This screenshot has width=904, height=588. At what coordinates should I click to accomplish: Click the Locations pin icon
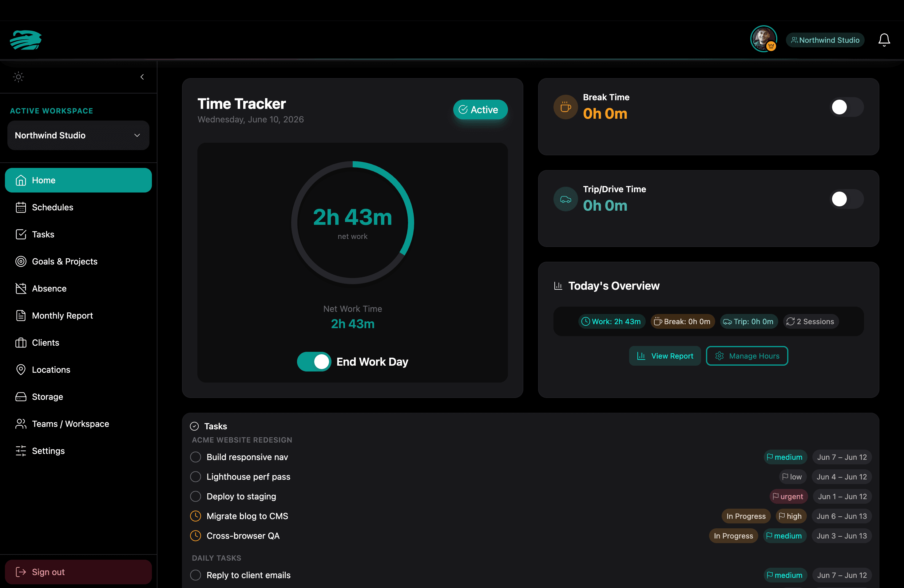(x=21, y=370)
